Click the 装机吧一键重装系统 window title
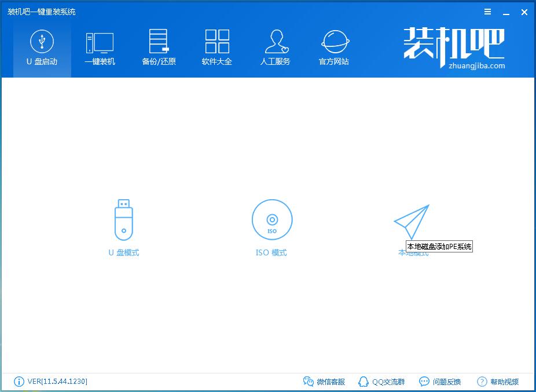 (41, 12)
